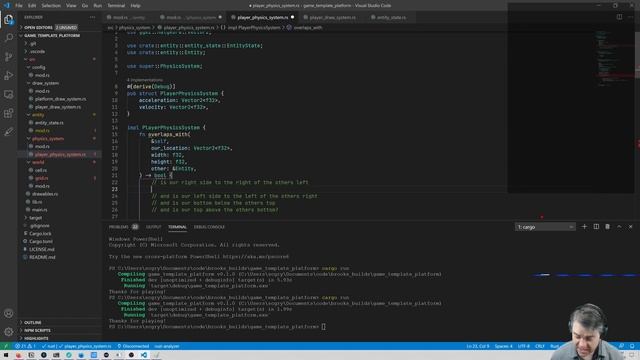Screen dimensions: 640x360
Task: Click the CRLF line ending selector
Action: coord(540,346)
